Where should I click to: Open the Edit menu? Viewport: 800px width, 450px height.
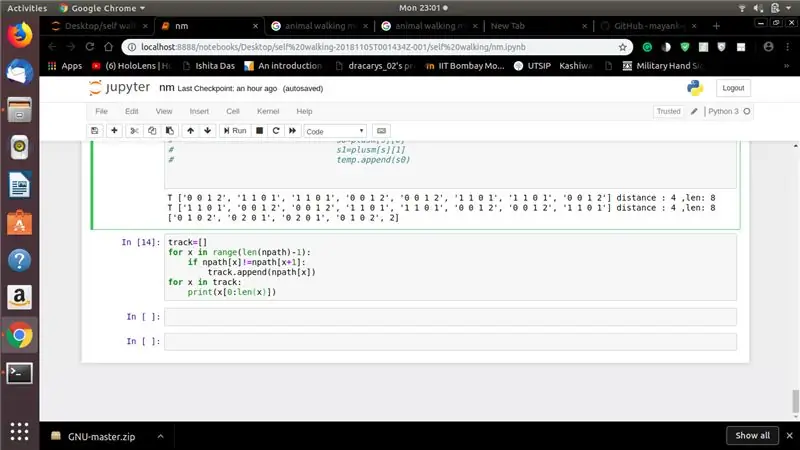pyautogui.click(x=132, y=111)
